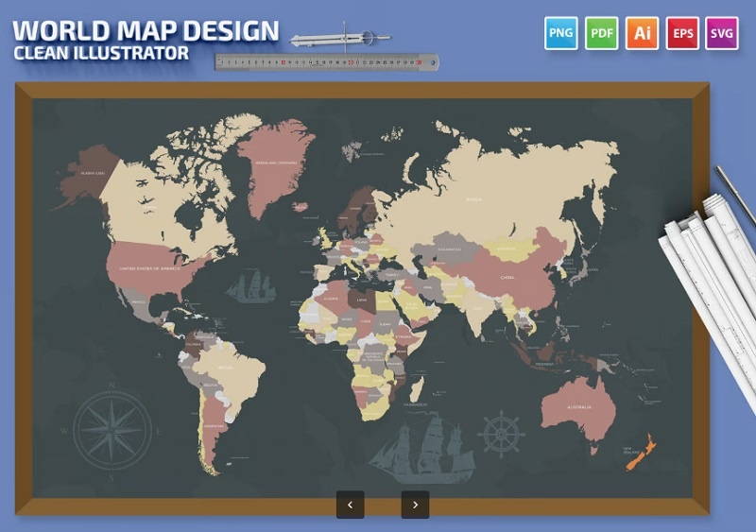Go to the previous slide arrow
The height and width of the screenshot is (532, 756).
click(x=351, y=505)
